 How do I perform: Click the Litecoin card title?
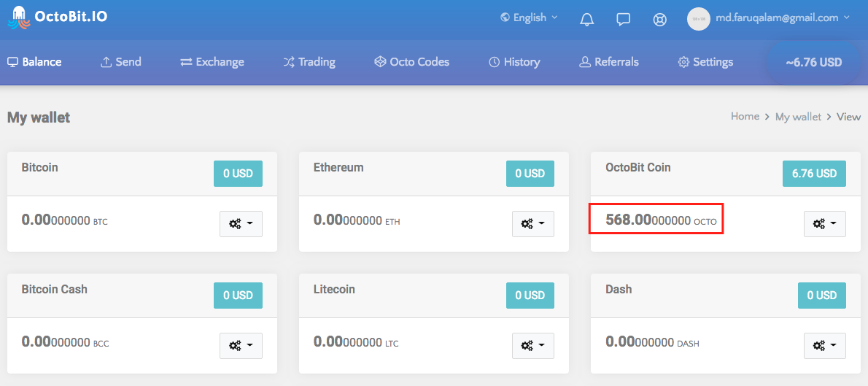tap(334, 289)
